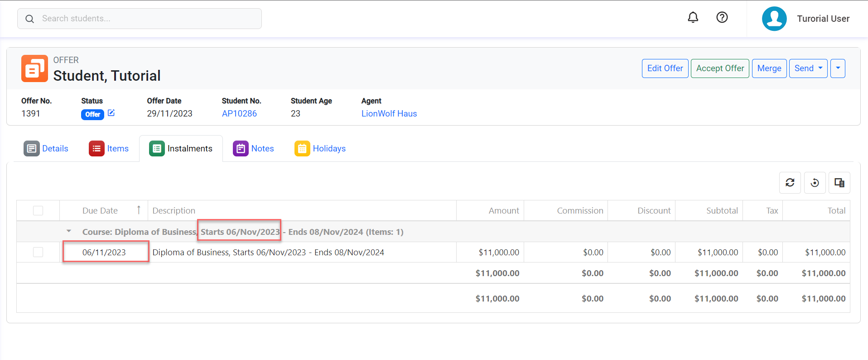The width and height of the screenshot is (868, 360).
Task: Open the LionWolf Haus agent link
Action: pos(389,114)
